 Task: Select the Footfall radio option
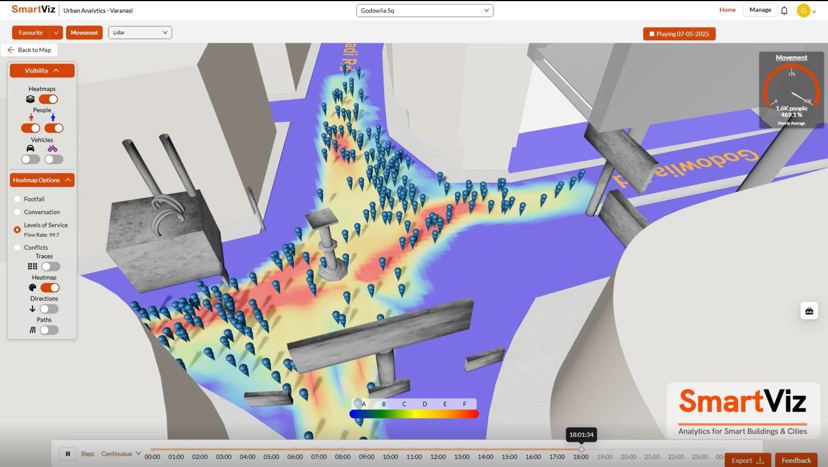click(x=17, y=199)
